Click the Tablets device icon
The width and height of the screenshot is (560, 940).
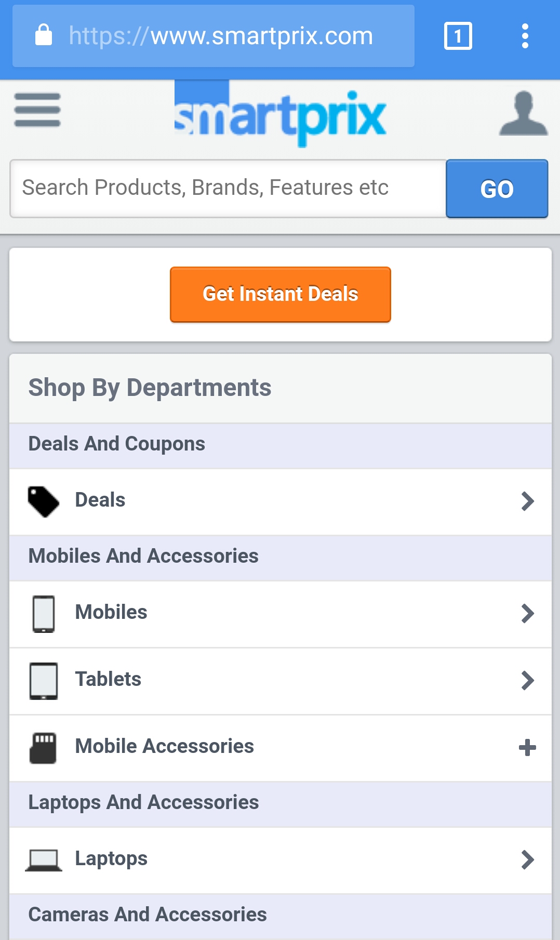coord(44,681)
